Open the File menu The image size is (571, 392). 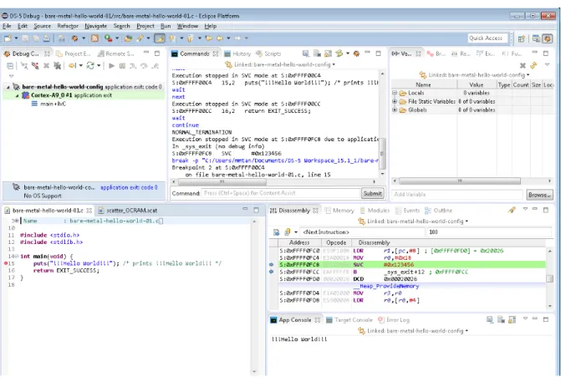[x=7, y=26]
